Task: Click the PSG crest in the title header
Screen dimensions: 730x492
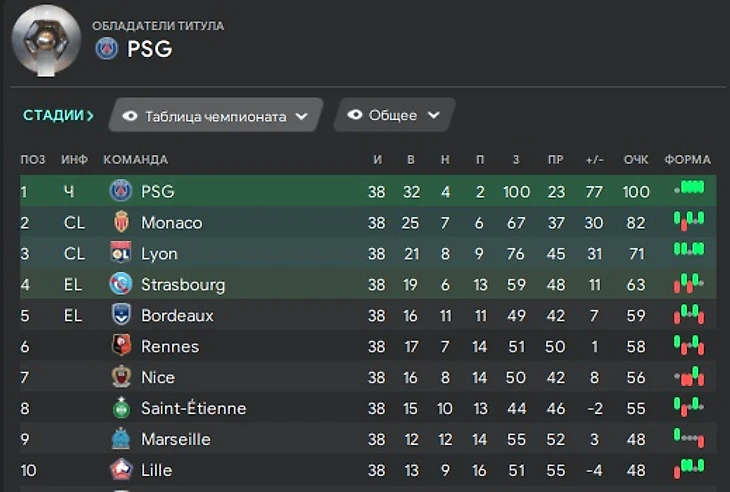Action: click(x=106, y=48)
